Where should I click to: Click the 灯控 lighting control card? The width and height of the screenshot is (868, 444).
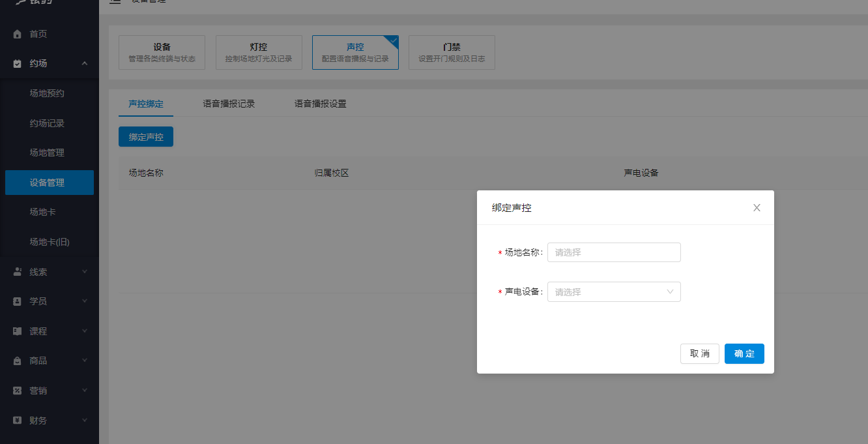[259, 52]
